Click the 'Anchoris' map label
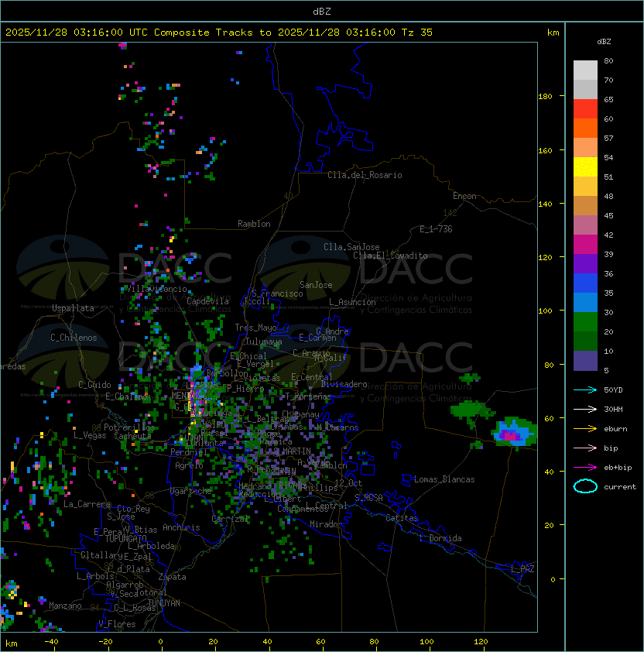 [181, 527]
